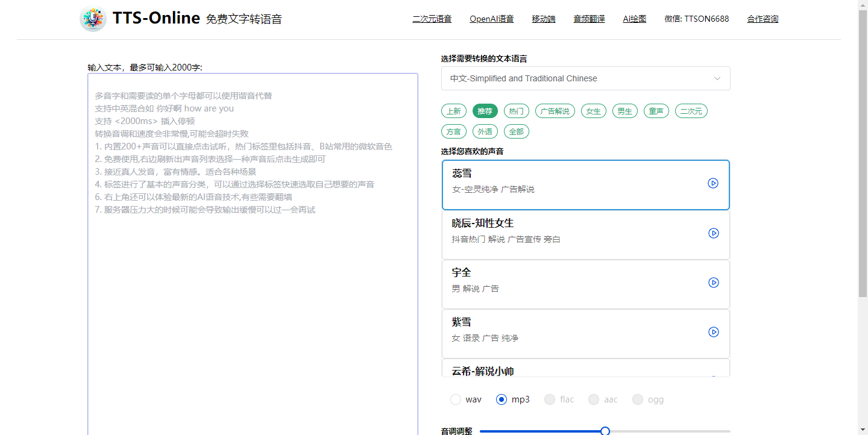Go to OpenAI语音 page
This screenshot has height=435, width=868.
pos(492,19)
